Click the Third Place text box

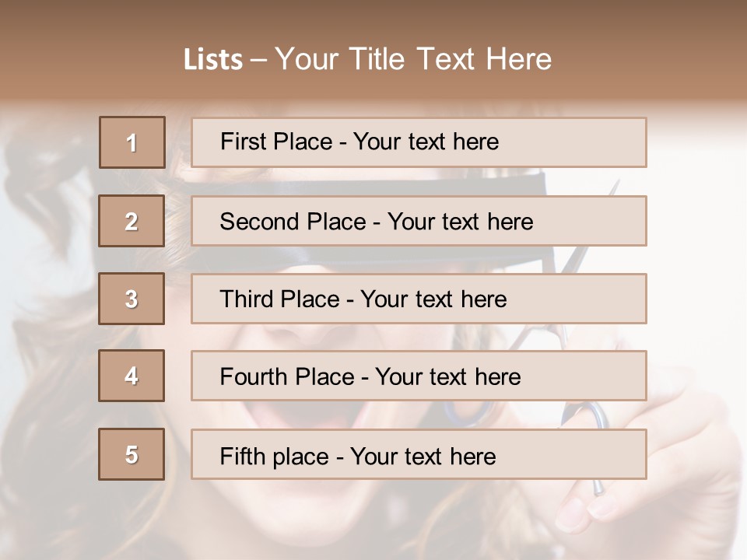[x=419, y=299]
